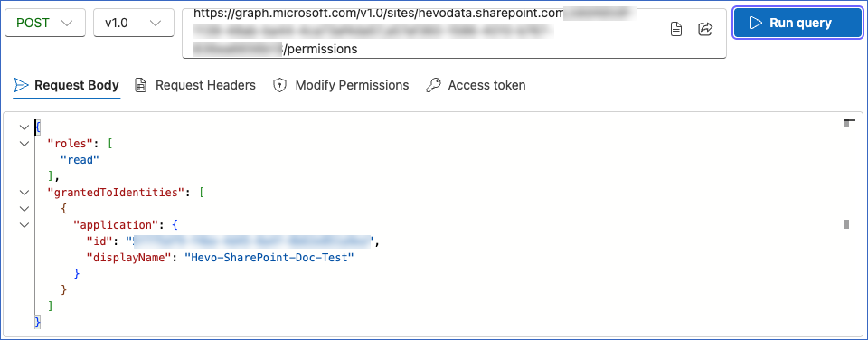Image resolution: width=868 pixels, height=340 pixels.
Task: Click into the request URL field
Action: pyautogui.click(x=454, y=33)
